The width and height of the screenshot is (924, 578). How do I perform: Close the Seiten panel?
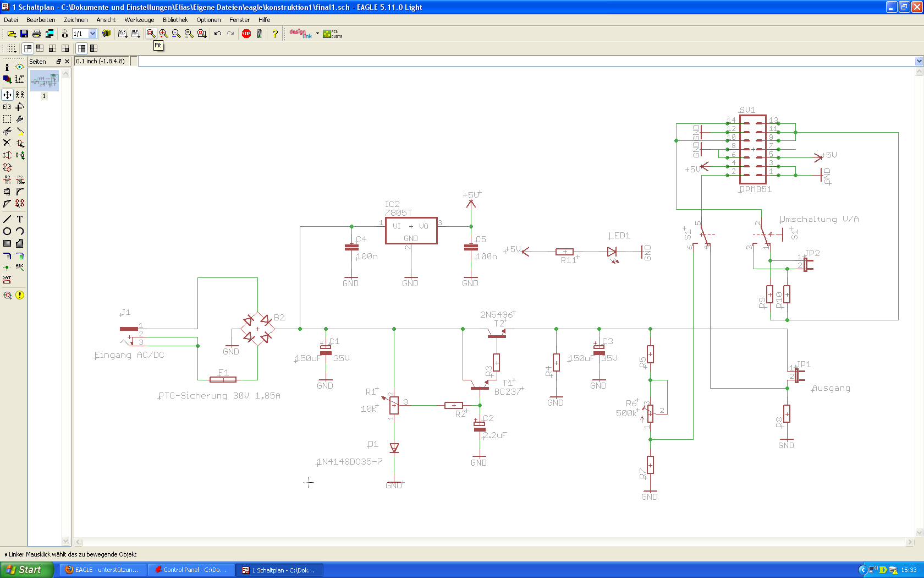(x=67, y=62)
